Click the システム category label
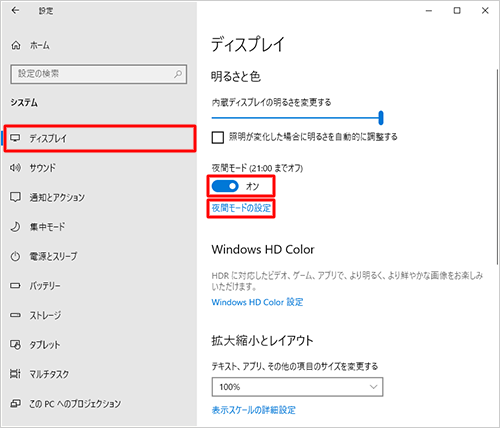The height and width of the screenshot is (428, 500). 24,103
